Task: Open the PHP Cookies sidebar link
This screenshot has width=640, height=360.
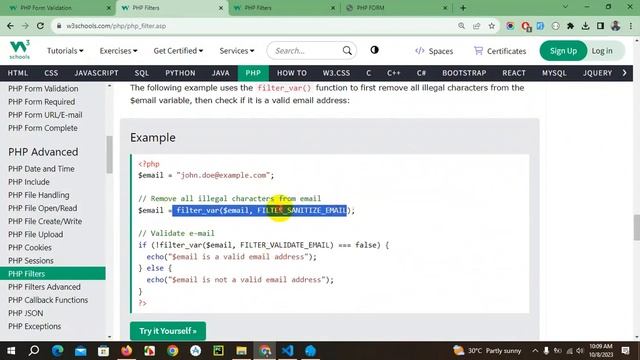Action: [x=30, y=247]
